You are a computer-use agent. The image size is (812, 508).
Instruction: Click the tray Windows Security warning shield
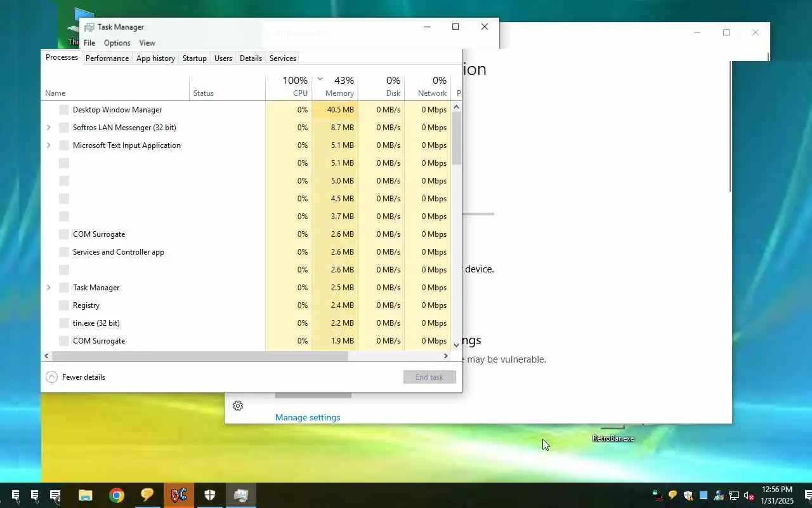click(688, 495)
